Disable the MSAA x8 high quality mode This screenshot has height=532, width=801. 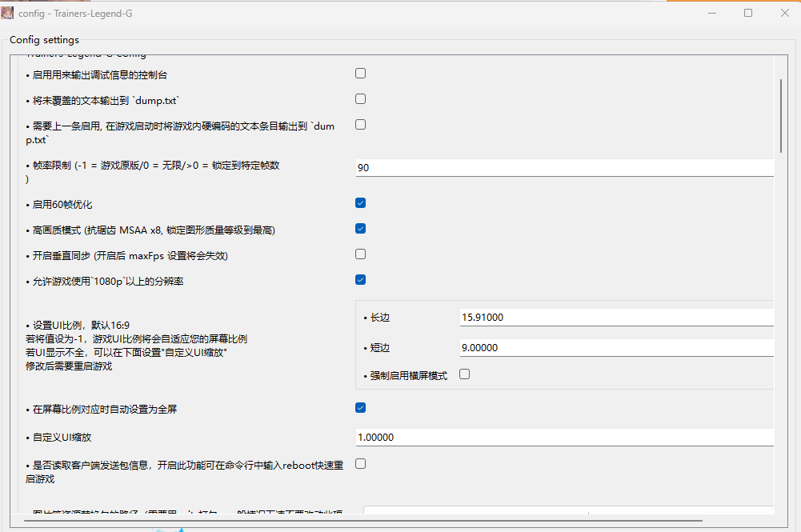(360, 228)
